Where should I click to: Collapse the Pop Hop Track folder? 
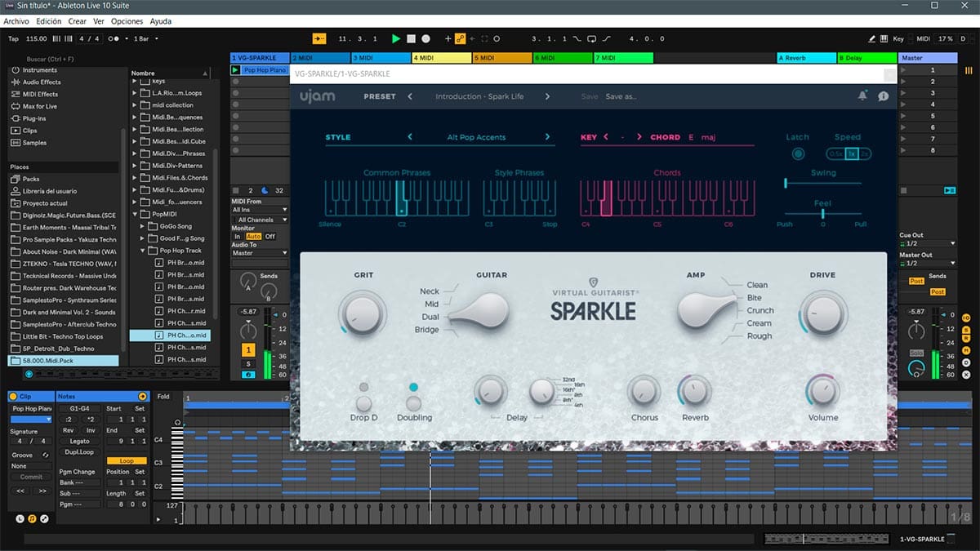[x=143, y=251]
